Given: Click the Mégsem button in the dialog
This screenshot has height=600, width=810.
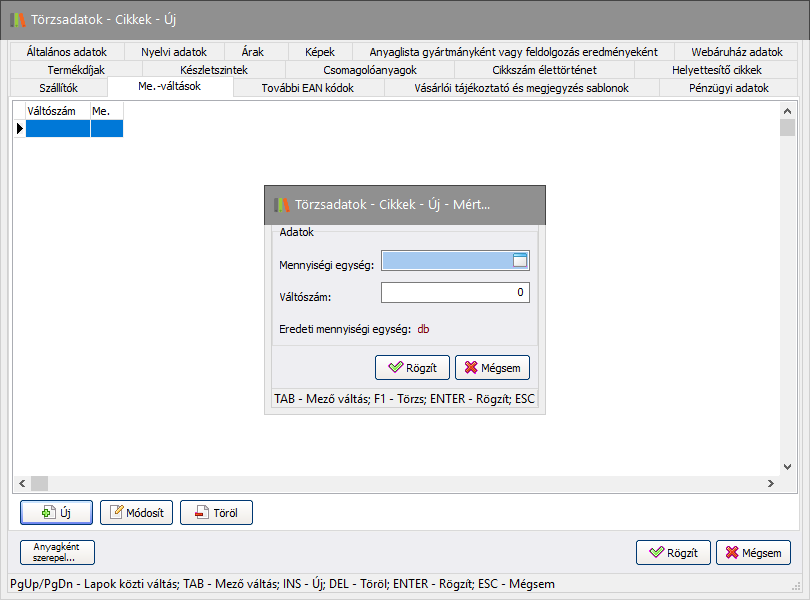Looking at the screenshot, I should pos(492,368).
